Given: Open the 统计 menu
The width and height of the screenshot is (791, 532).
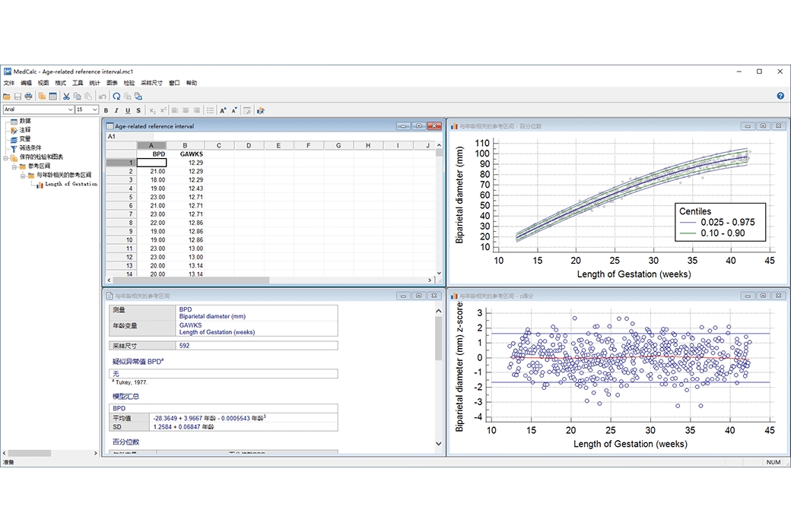Looking at the screenshot, I should [94, 83].
